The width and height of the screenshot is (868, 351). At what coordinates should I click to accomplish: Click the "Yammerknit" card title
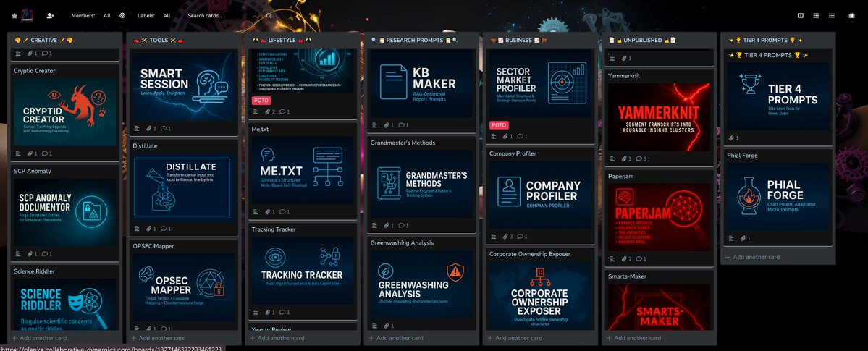pyautogui.click(x=624, y=76)
